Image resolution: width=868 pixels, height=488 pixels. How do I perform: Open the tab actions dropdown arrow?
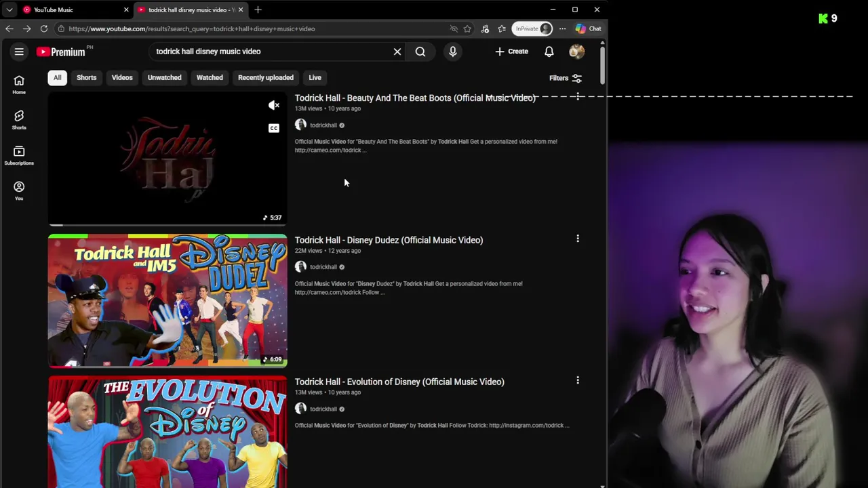(x=9, y=9)
